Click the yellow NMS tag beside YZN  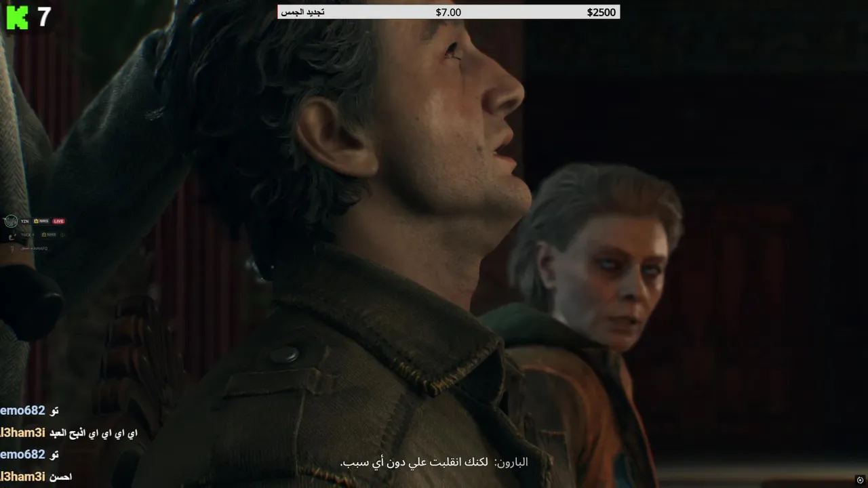pos(41,221)
